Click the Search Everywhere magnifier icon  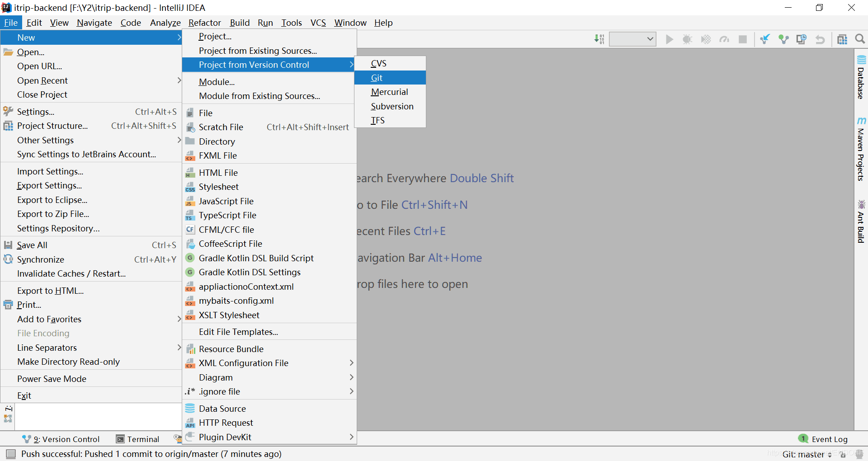(860, 39)
